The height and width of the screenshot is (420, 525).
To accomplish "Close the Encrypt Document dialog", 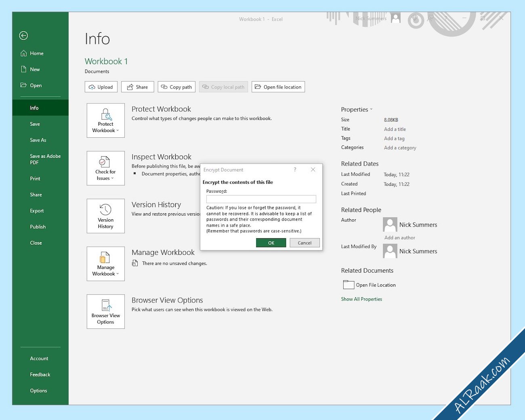I will point(313,170).
